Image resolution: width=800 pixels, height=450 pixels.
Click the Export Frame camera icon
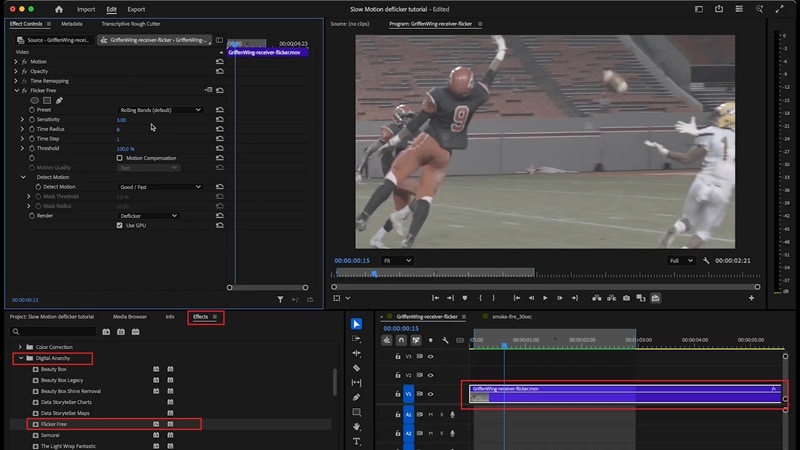click(x=626, y=298)
